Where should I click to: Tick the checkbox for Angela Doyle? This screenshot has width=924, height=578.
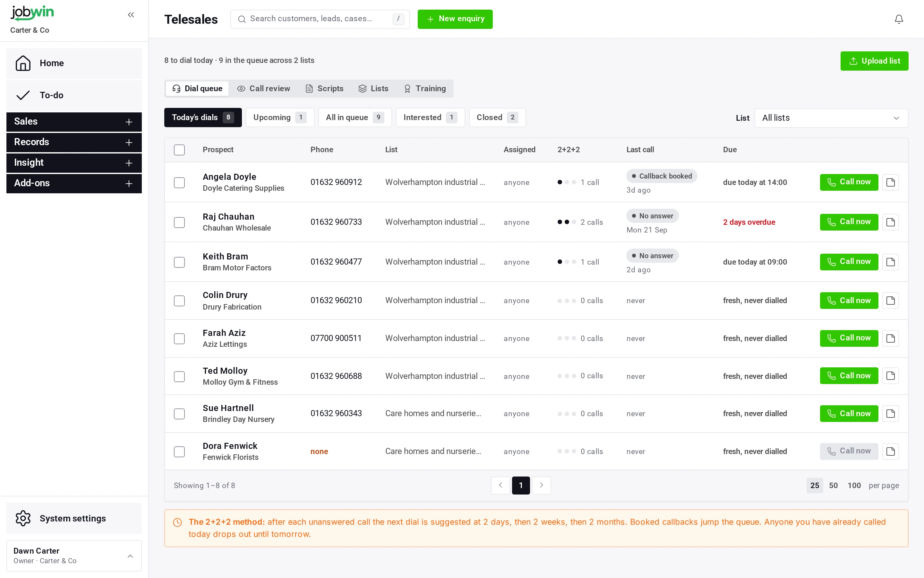pos(179,182)
